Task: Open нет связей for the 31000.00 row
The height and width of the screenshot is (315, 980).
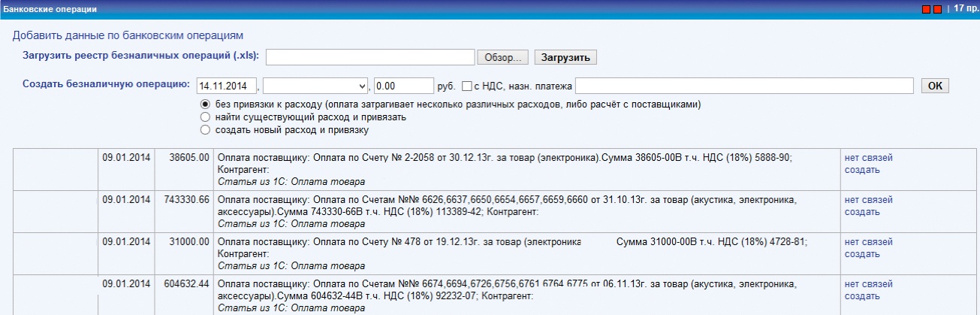Action: pyautogui.click(x=868, y=242)
